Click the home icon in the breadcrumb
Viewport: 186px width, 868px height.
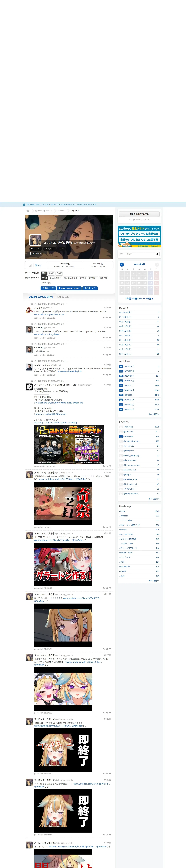(x=28, y=211)
